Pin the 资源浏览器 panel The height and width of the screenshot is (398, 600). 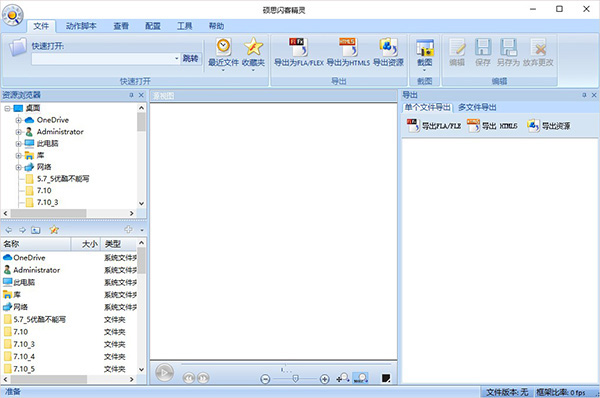[131, 95]
